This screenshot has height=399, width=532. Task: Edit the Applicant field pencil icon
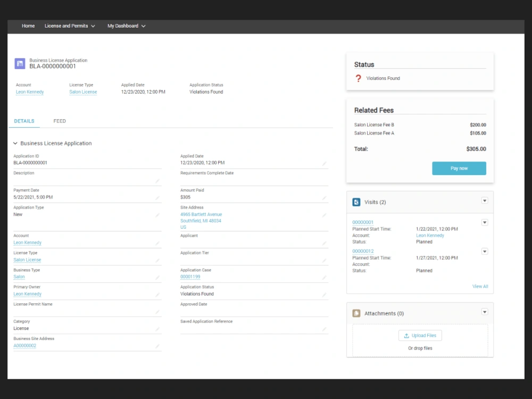click(324, 243)
